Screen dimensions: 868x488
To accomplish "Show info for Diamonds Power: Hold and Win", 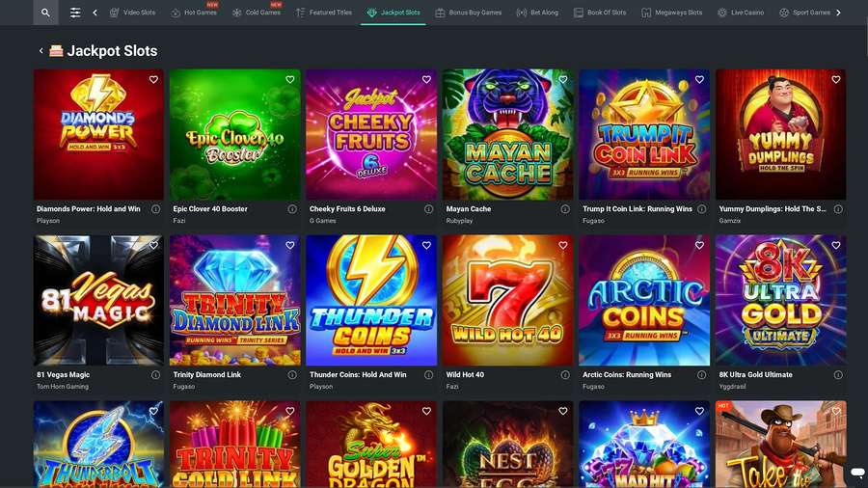I will click(x=155, y=209).
